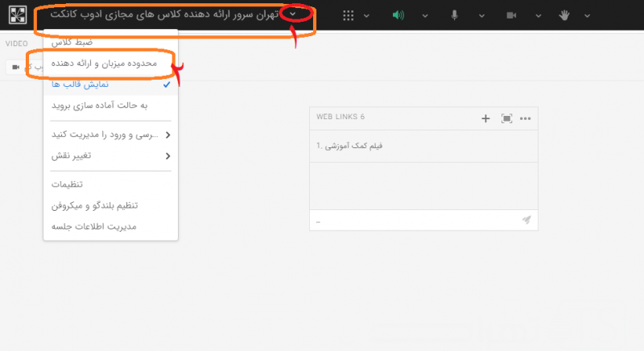Click the Web Links browse-to send icon
Viewport: 644px width, 351px height.
(x=526, y=220)
